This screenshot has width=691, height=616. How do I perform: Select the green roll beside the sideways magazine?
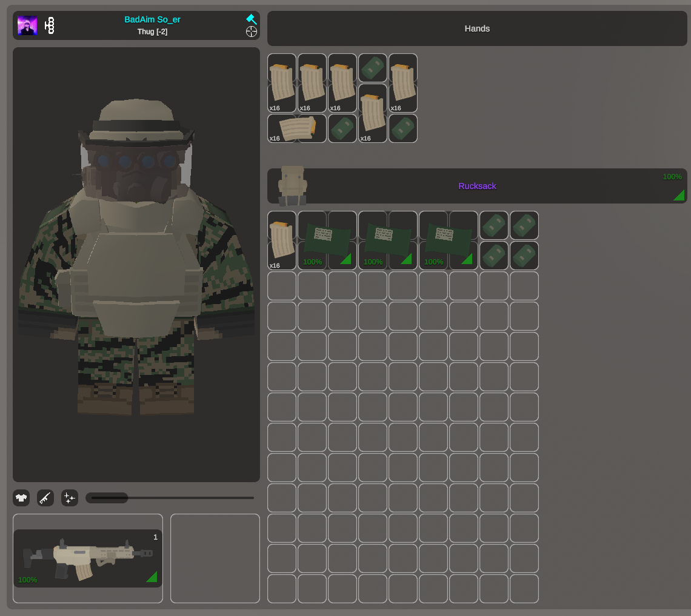pos(342,128)
